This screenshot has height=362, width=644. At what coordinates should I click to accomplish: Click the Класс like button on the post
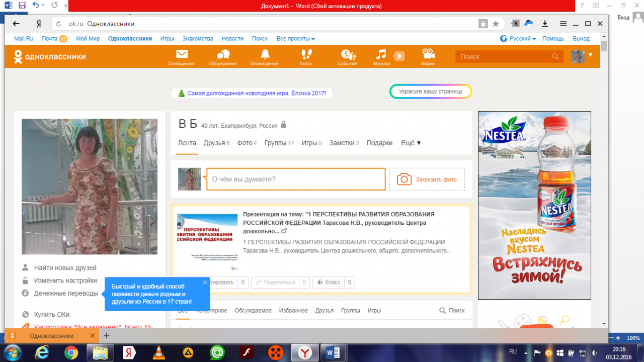click(334, 282)
